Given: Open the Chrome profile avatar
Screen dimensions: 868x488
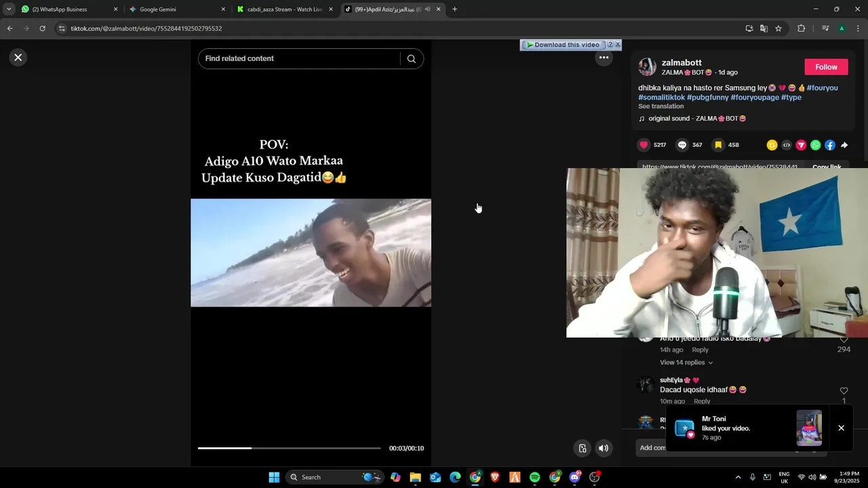Looking at the screenshot, I should click(x=842, y=28).
